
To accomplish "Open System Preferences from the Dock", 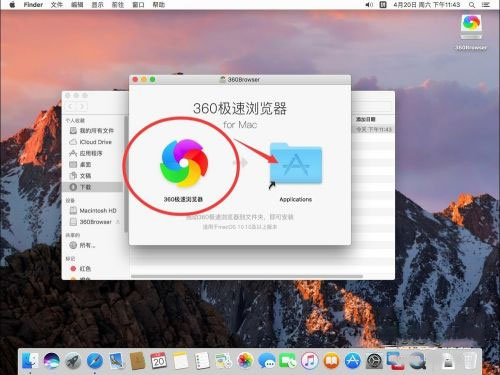I will pos(374,361).
